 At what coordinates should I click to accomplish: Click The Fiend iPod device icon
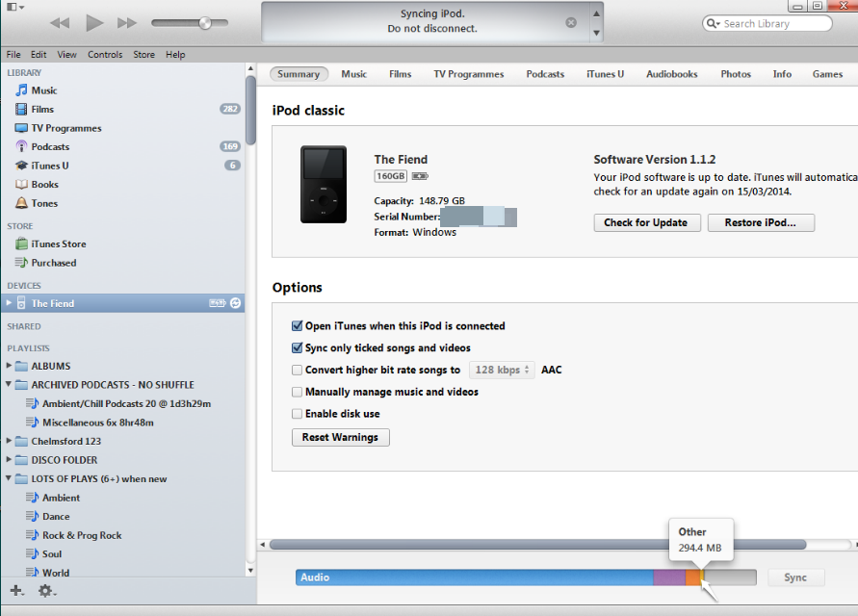tap(21, 303)
